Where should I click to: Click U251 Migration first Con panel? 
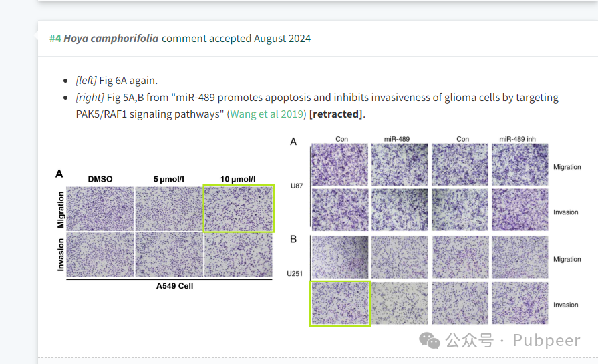coord(340,257)
